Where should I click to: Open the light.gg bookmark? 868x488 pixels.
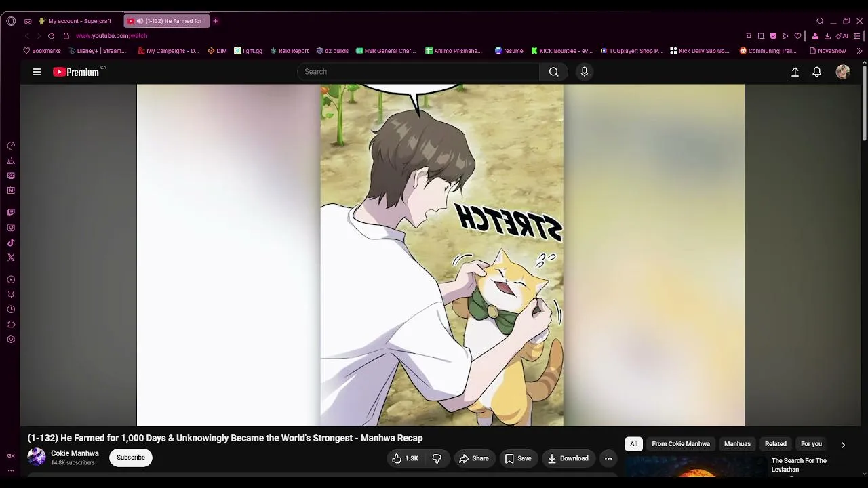click(x=248, y=51)
